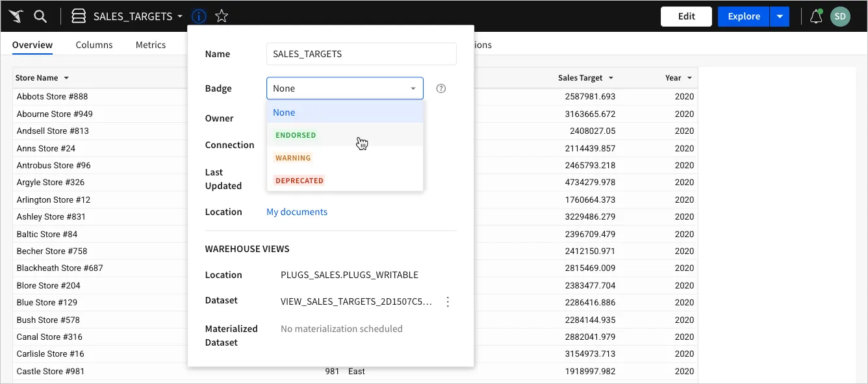
Task: Click the badge help question mark icon
Action: tap(441, 88)
